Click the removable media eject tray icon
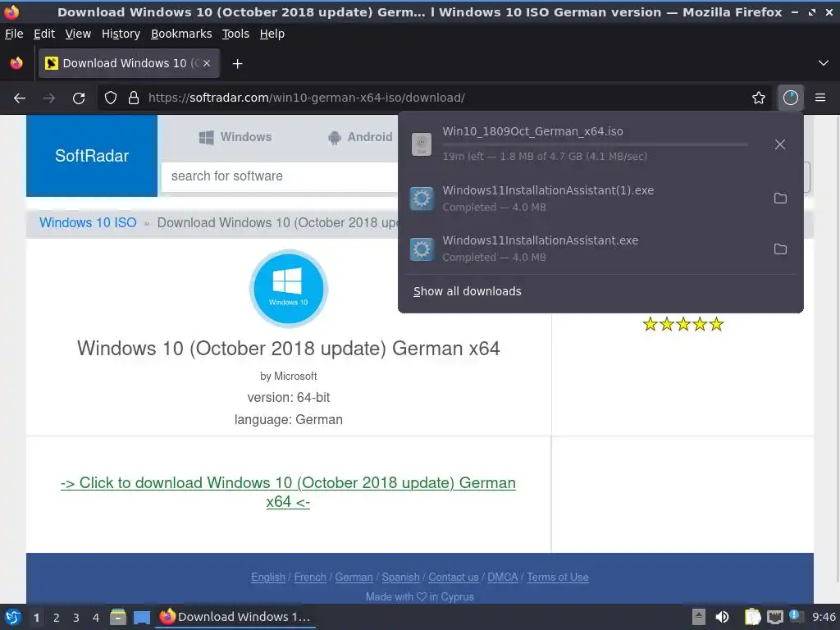Screen dimensions: 840x630 698,617
